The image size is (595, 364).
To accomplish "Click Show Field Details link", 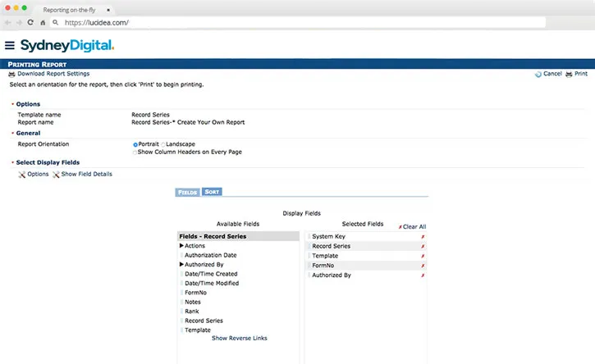I will point(86,174).
